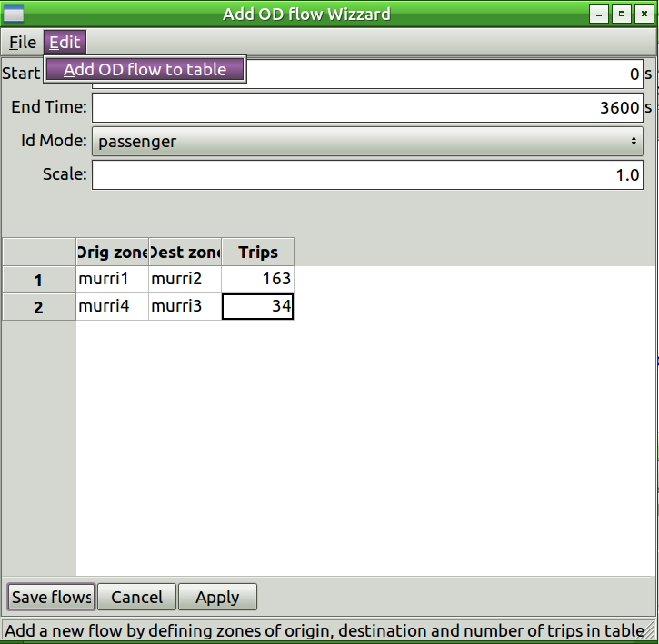Select the trips cell containing 163
The width and height of the screenshot is (659, 644).
257,280
